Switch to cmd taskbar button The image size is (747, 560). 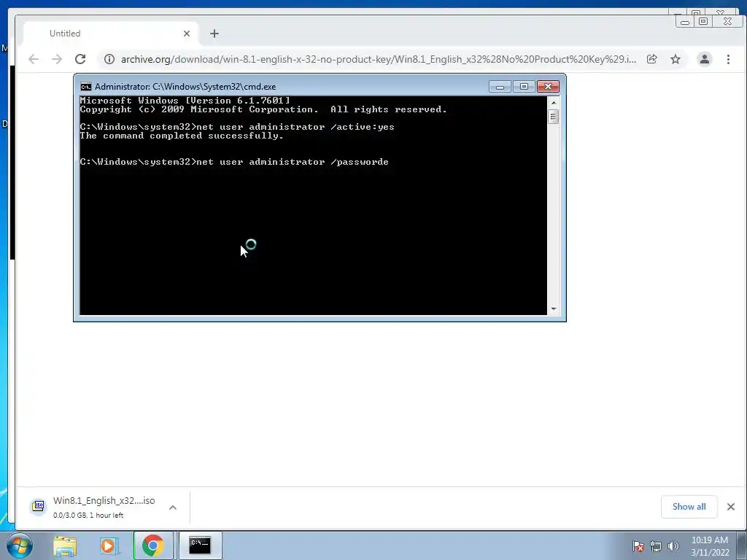[x=200, y=546]
